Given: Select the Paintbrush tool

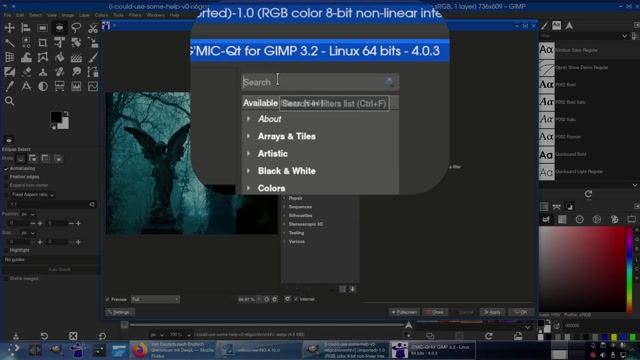Looking at the screenshot, I should (x=93, y=57).
